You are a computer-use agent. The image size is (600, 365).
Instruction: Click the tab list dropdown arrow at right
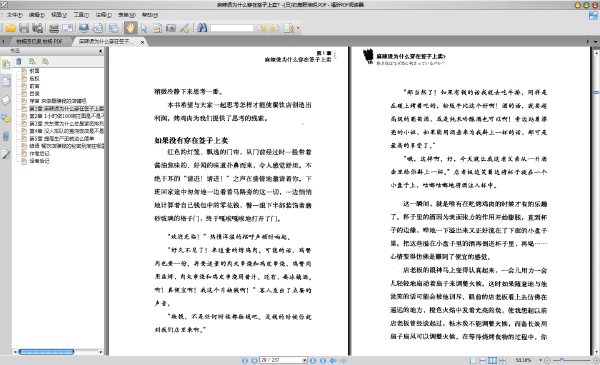pyautogui.click(x=595, y=41)
